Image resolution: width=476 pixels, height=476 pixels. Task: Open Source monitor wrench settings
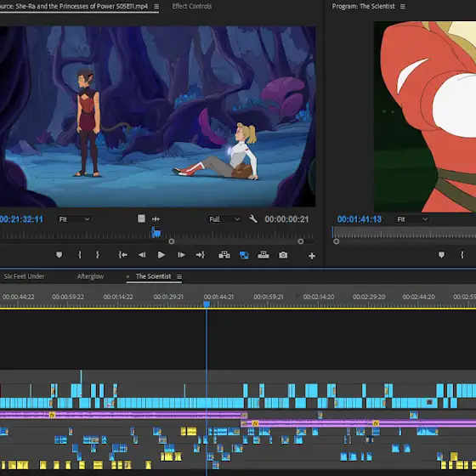[x=253, y=219]
